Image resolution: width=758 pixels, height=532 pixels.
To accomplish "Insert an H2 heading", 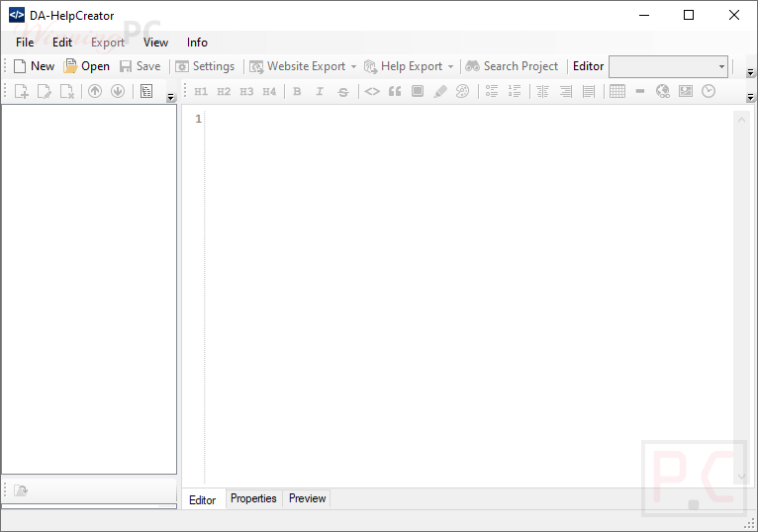I will click(224, 91).
